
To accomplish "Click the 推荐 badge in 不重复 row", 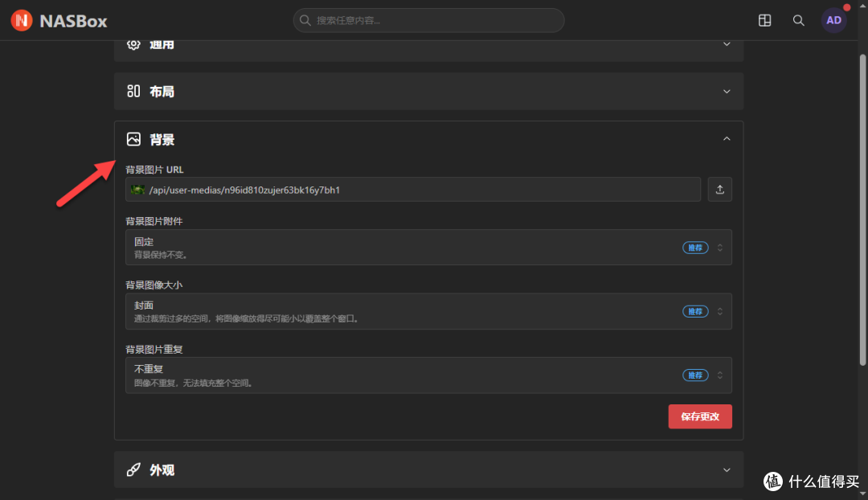I will (695, 375).
